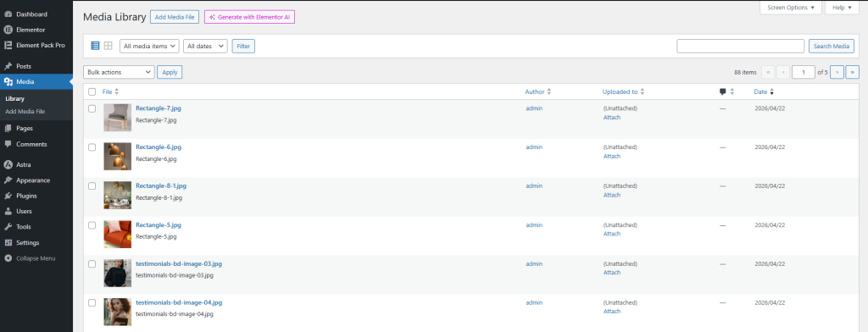Image resolution: width=868 pixels, height=332 pixels.
Task: Sort by Uploaded to column
Action: click(x=623, y=91)
